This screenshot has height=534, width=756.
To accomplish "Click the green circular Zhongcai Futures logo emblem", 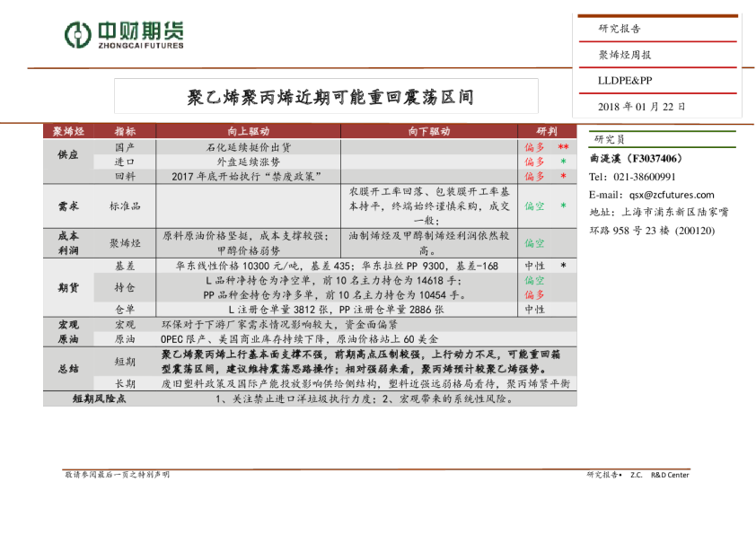I will click(x=78, y=35).
